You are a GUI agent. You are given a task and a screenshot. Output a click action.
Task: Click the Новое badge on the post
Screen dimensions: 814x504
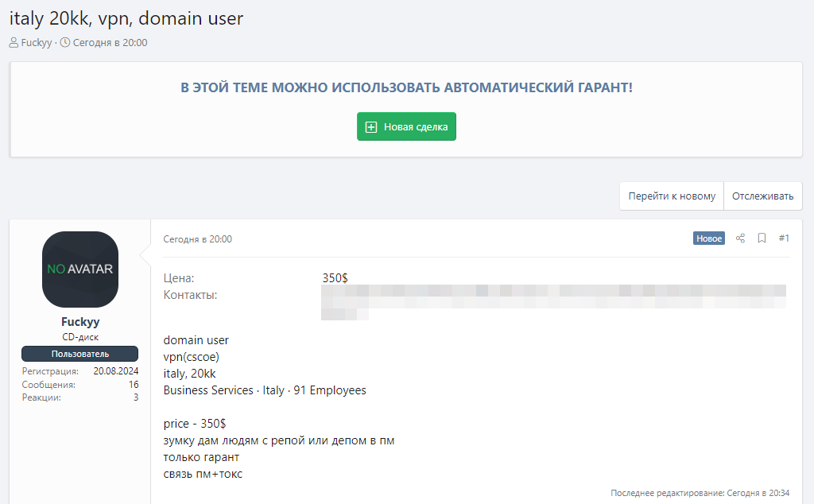(x=708, y=238)
